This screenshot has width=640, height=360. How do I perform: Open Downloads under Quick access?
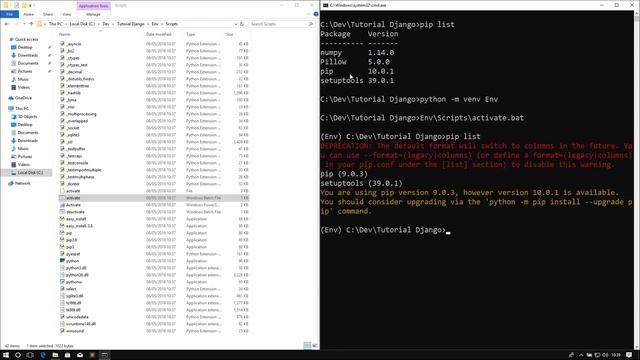pyautogui.click(x=27, y=55)
